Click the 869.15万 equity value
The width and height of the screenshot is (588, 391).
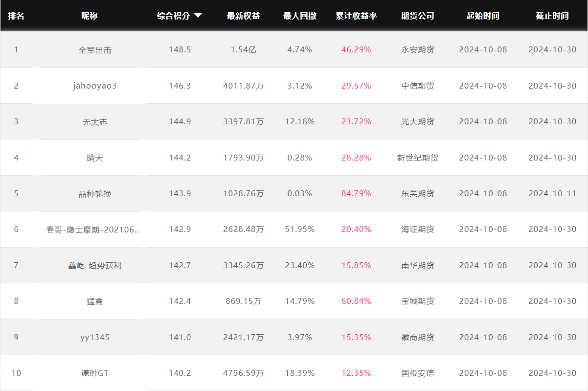point(244,301)
